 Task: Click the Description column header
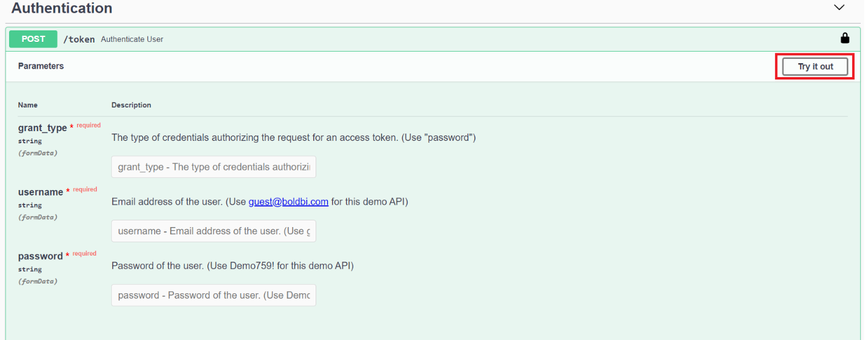pyautogui.click(x=131, y=105)
